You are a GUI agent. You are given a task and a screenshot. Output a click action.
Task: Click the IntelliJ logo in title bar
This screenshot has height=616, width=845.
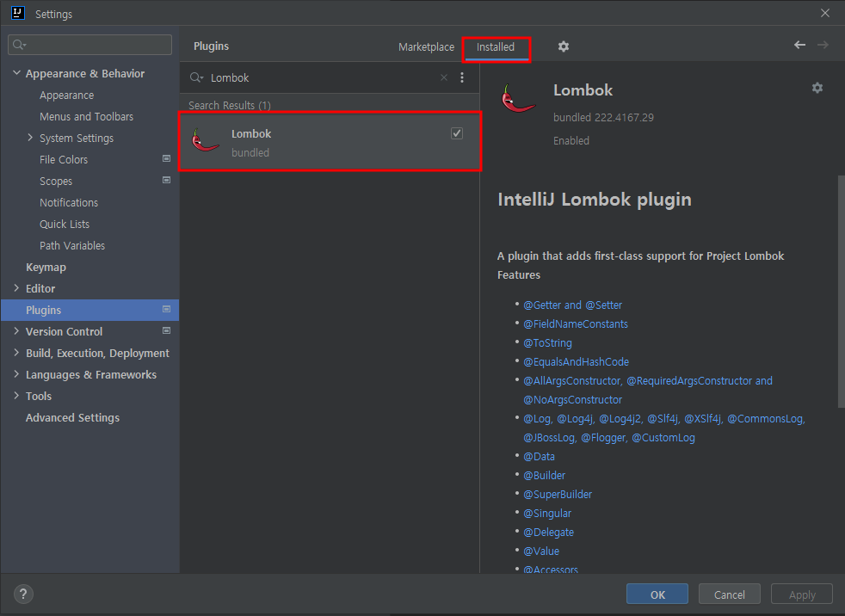pyautogui.click(x=18, y=13)
